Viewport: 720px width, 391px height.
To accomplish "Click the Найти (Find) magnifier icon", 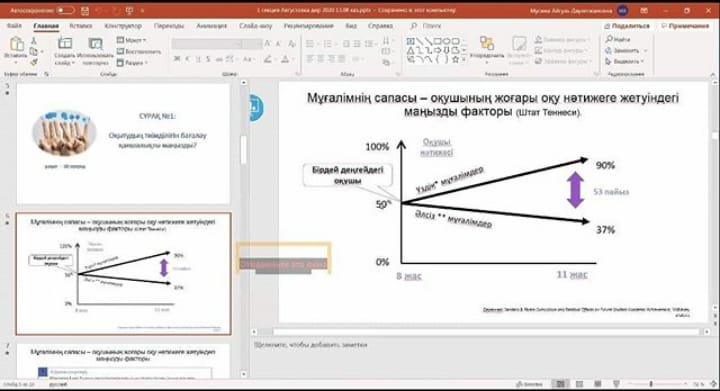I will 609,39.
